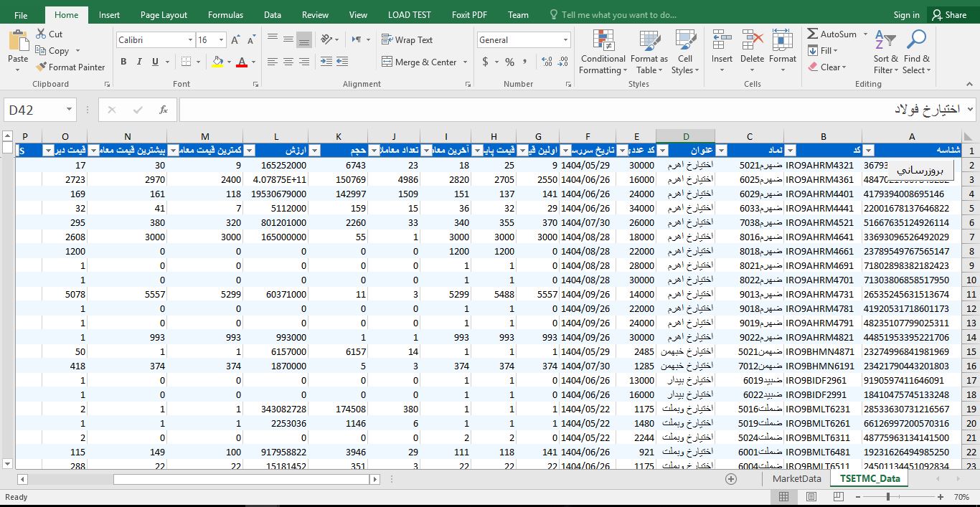Screen dimensions: 980x507
Task: Toggle Bold formatting
Action: [123, 62]
